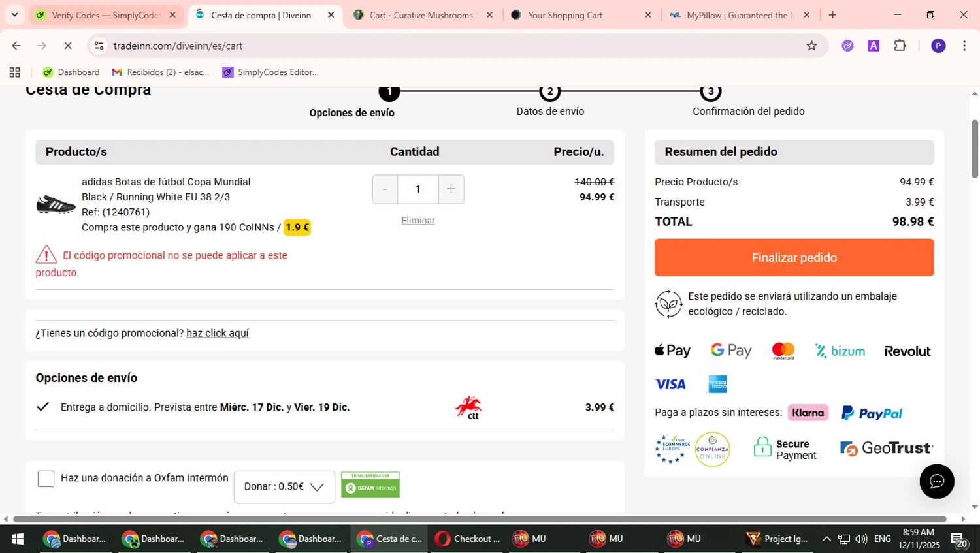Decrease quantity with minus button
This screenshot has height=553, width=980.
385,189
